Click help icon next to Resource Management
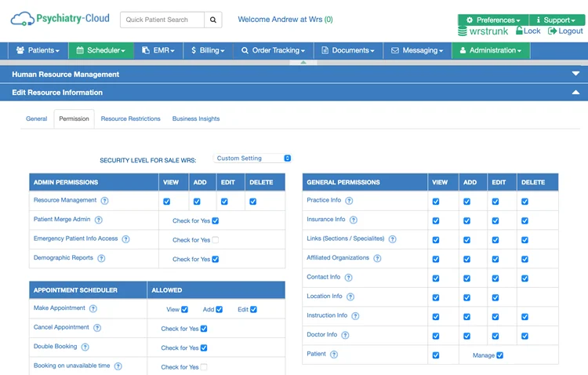The width and height of the screenshot is (588, 375). [x=104, y=201]
